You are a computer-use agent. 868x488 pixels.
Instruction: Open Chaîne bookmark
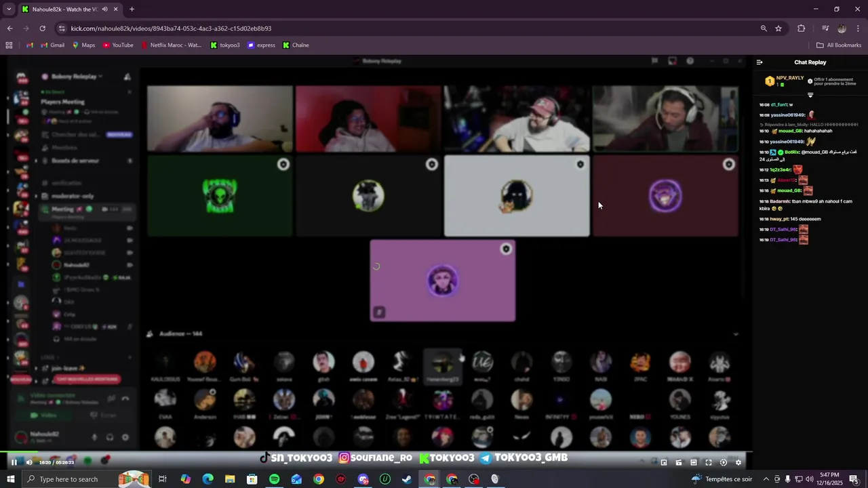296,45
